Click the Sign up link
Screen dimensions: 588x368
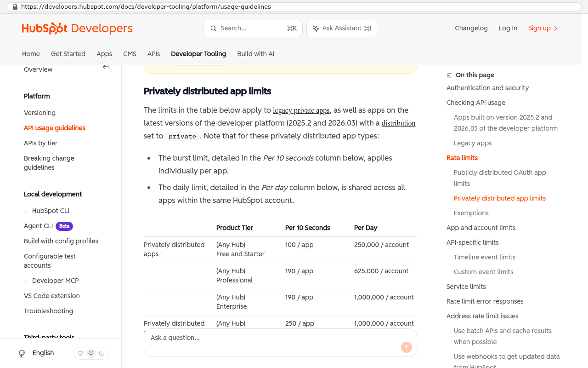coord(543,28)
